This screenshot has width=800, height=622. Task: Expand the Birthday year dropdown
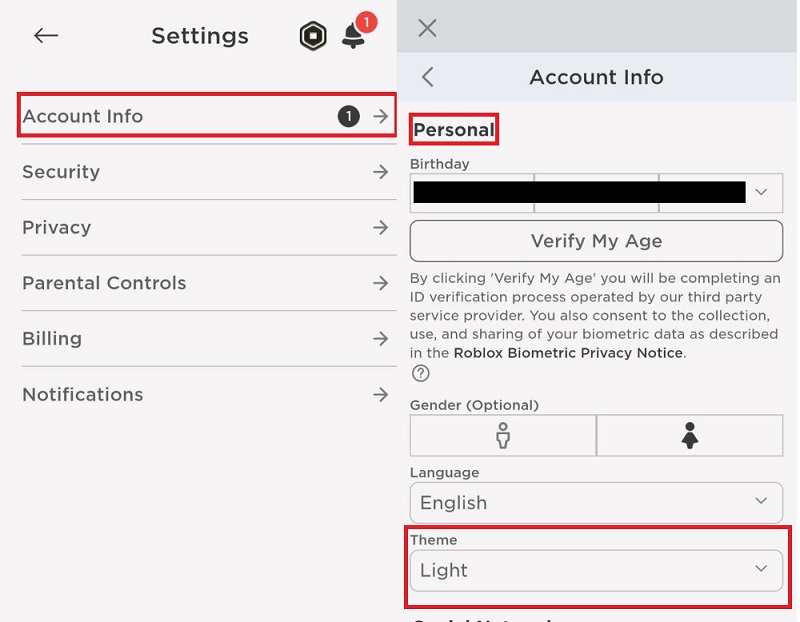tap(720, 192)
